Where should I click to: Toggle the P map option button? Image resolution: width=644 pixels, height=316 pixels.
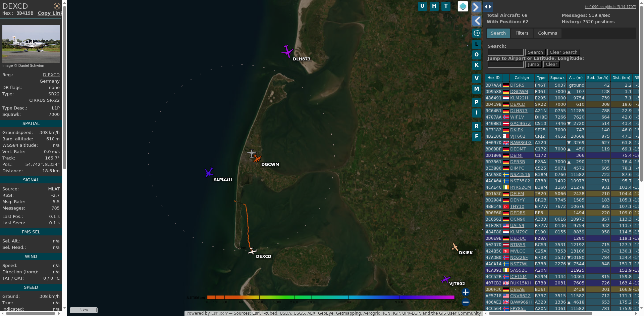click(x=477, y=102)
